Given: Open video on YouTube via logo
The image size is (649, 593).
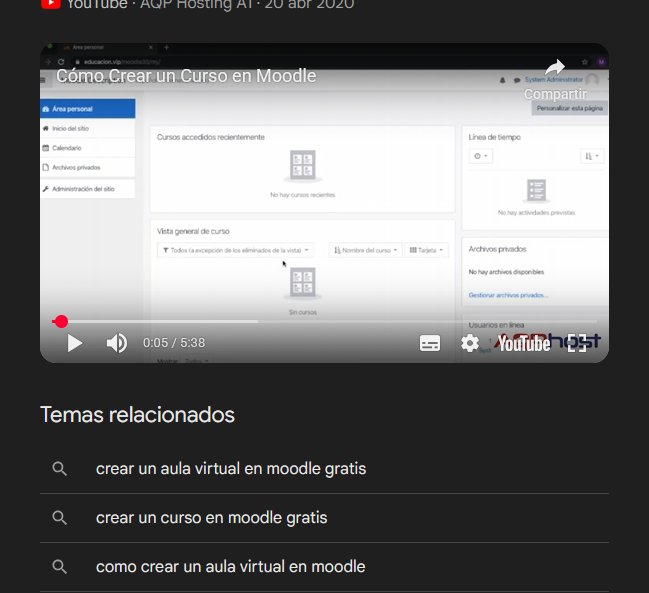Looking at the screenshot, I should coord(524,343).
